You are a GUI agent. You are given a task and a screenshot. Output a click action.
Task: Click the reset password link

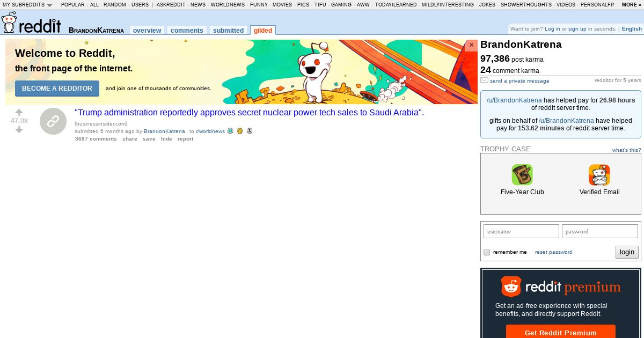tap(554, 252)
